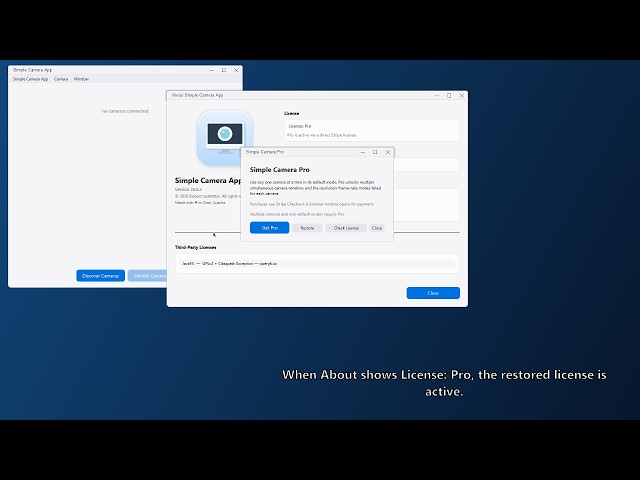Viewport: 640px width, 480px height.
Task: Click 'Pro is active via a direct Stripe license'
Action: pos(322,135)
